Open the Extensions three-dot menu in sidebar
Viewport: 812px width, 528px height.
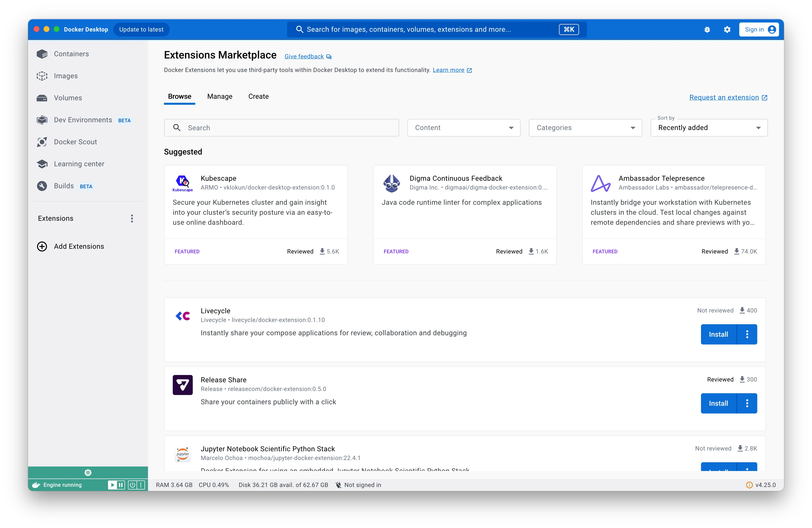(132, 218)
